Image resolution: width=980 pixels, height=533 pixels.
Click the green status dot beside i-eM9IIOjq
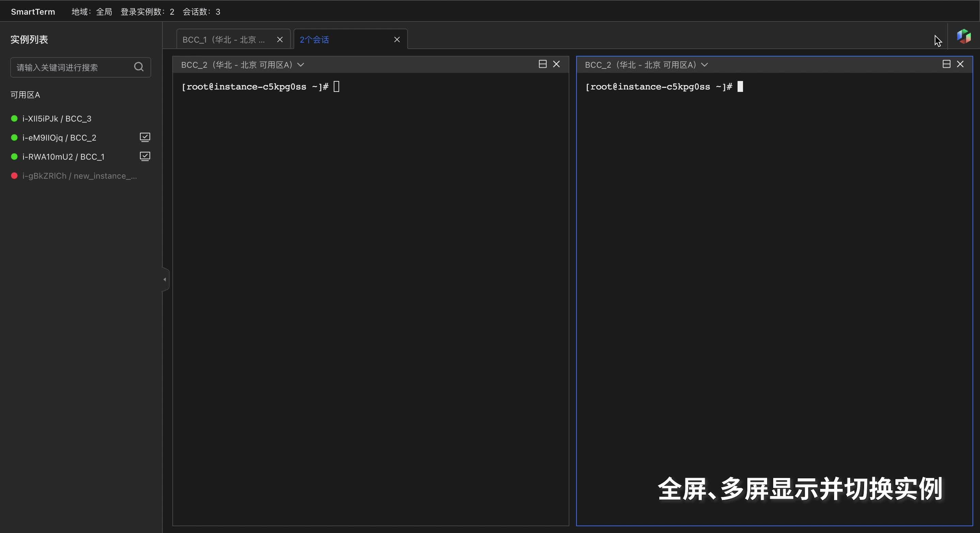tap(14, 137)
